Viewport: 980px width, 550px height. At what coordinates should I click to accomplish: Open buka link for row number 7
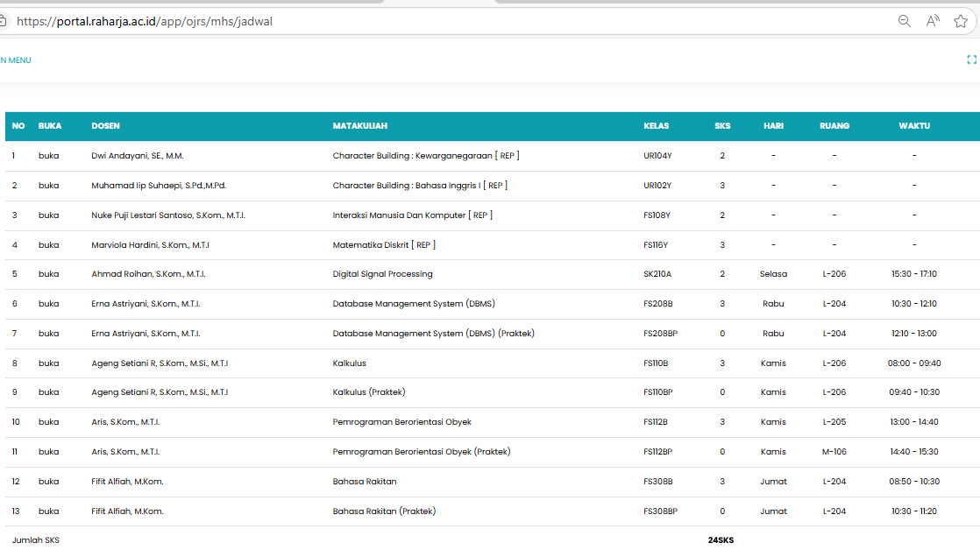click(49, 334)
